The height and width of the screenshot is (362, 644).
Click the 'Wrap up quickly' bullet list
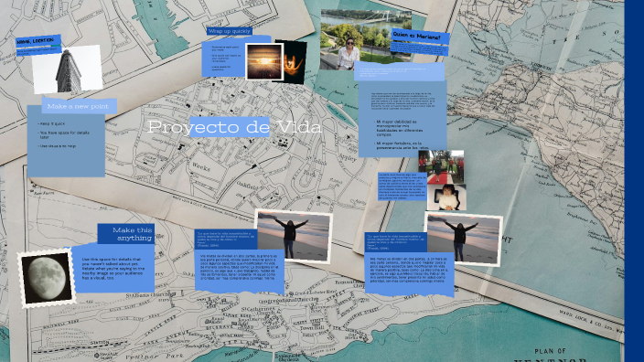coord(226,59)
